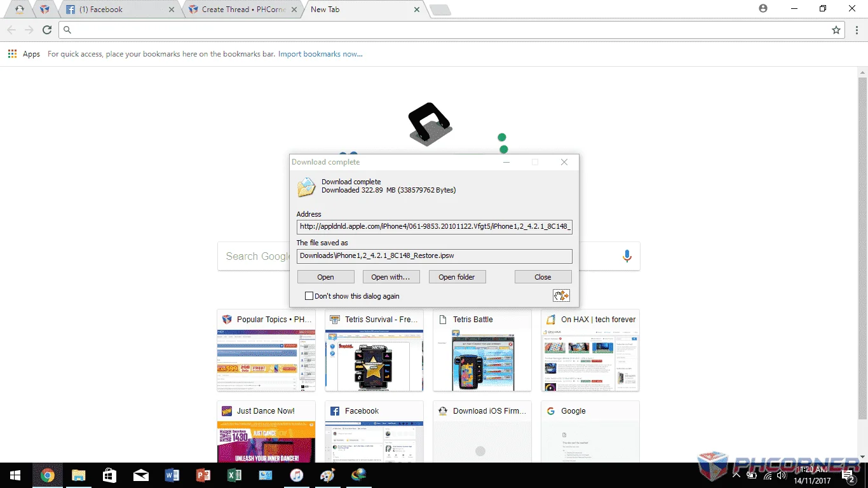The height and width of the screenshot is (488, 868).
Task: Open Internet Download Manager on taskbar
Action: [358, 475]
